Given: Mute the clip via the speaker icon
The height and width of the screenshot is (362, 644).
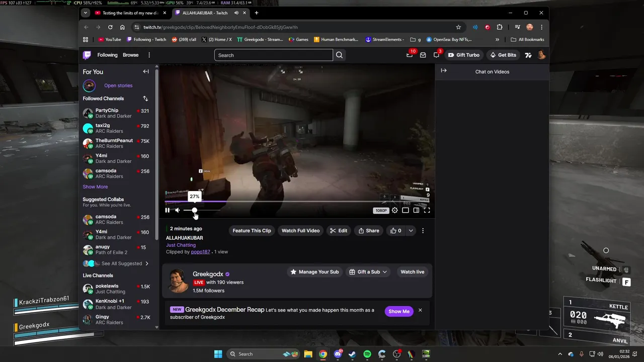Looking at the screenshot, I should tap(177, 210).
